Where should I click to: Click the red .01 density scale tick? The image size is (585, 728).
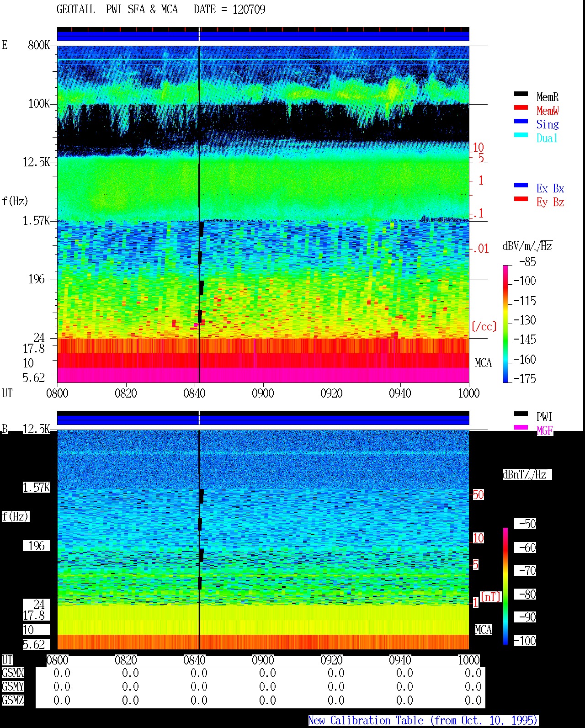click(x=481, y=249)
